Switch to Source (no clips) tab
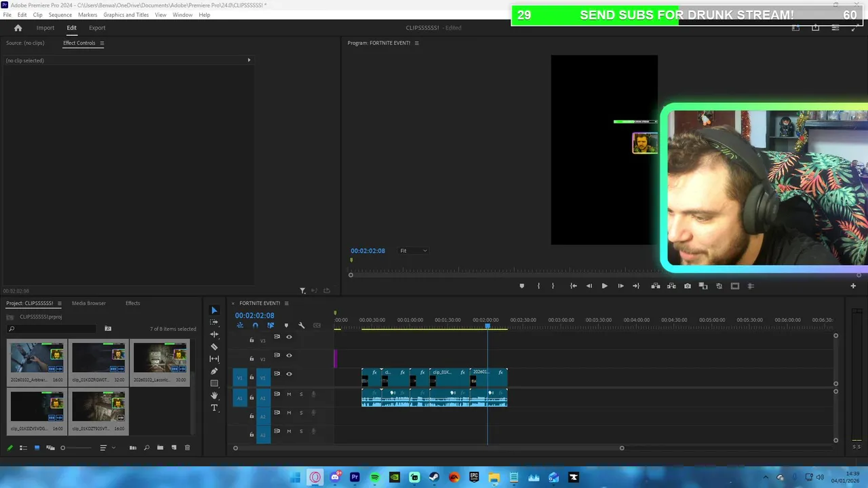This screenshot has width=868, height=488. point(25,43)
